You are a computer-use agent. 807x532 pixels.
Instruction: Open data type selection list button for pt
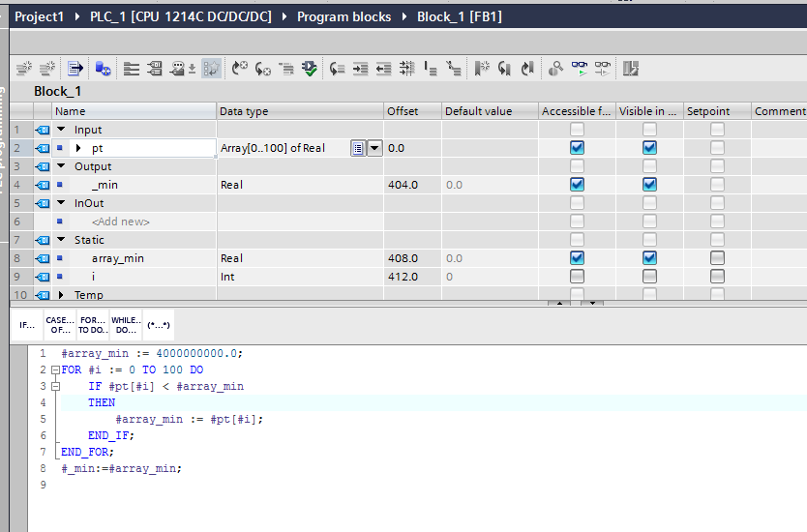(358, 148)
